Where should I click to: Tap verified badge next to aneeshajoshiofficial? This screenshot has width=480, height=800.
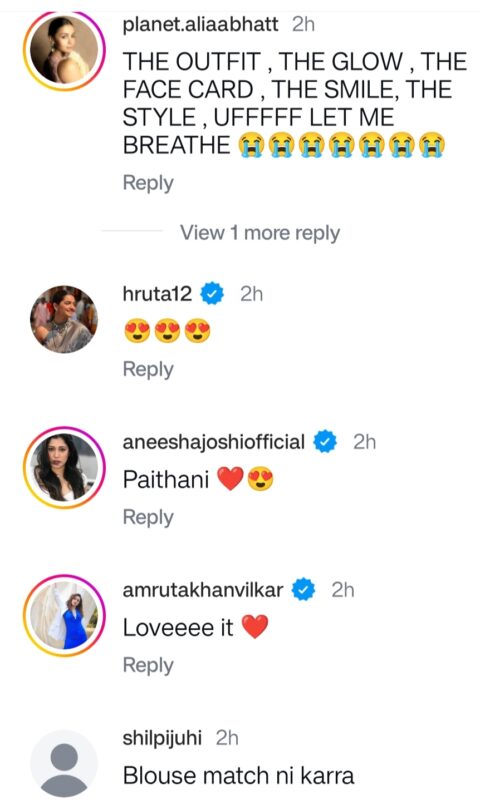point(325,442)
